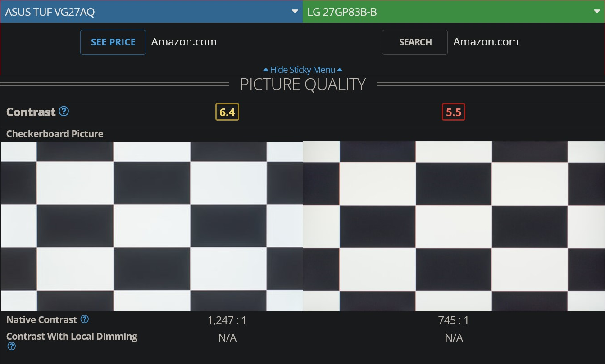Viewport: 605px width, 364px height.
Task: Click the Contrast section heading
Action: point(31,112)
